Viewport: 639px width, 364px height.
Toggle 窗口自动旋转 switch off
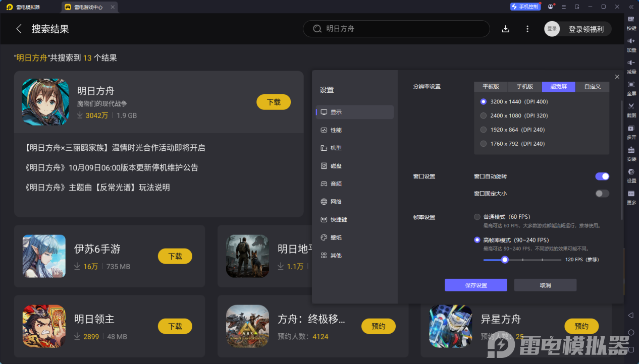[x=602, y=176]
